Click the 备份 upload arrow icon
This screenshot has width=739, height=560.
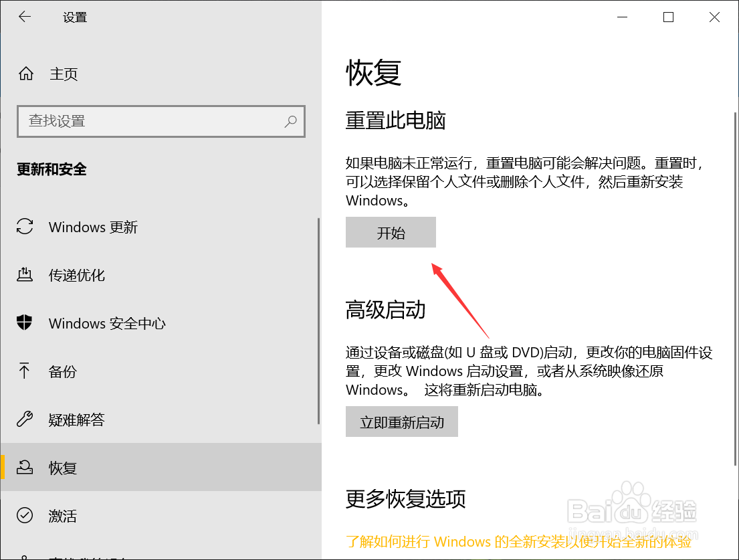(x=25, y=371)
